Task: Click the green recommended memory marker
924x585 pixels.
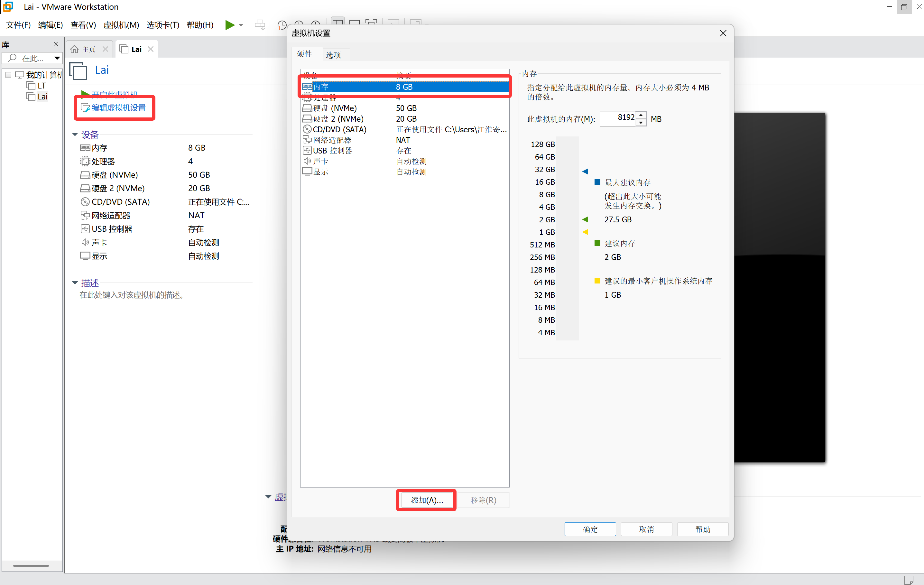Action: (x=585, y=219)
